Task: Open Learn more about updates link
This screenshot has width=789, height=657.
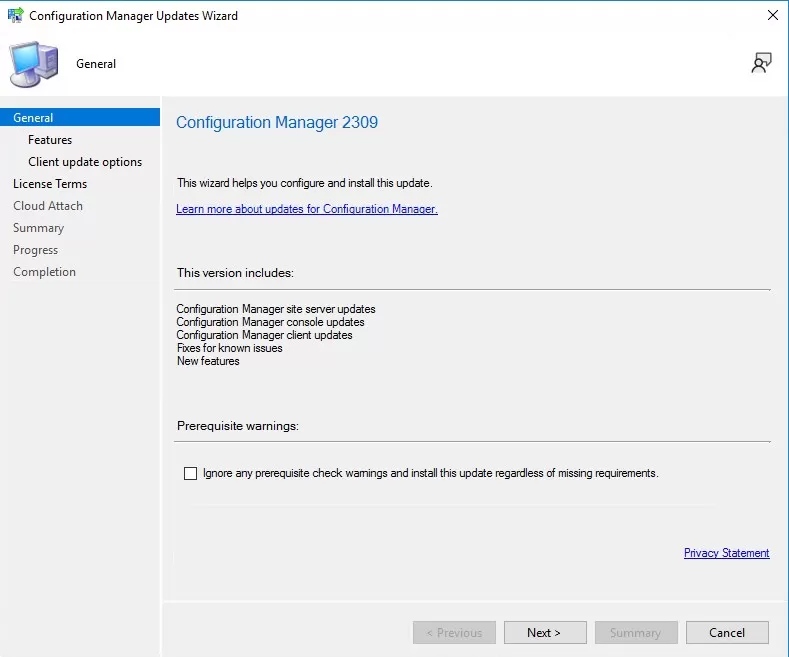Action: pyautogui.click(x=307, y=209)
